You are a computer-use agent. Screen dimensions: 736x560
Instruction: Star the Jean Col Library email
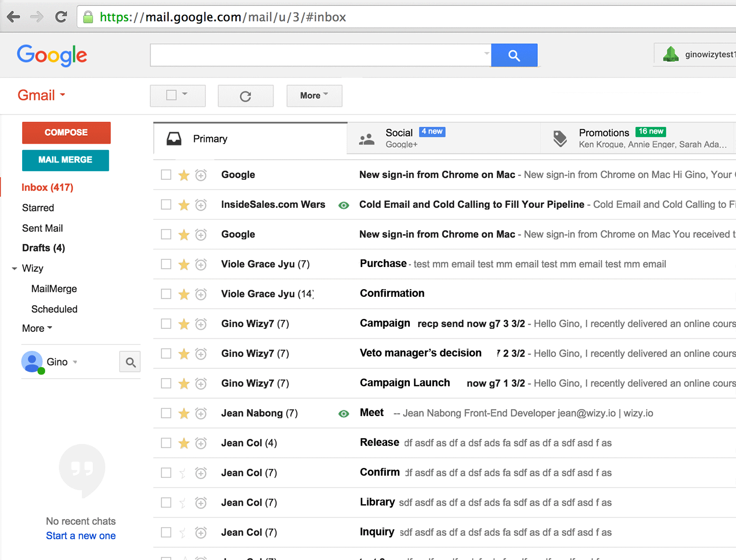point(183,503)
